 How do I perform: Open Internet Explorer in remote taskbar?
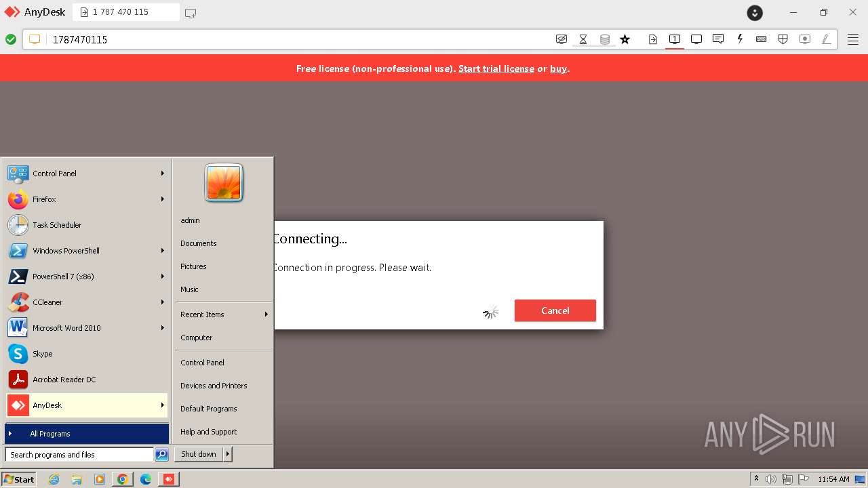(54, 479)
